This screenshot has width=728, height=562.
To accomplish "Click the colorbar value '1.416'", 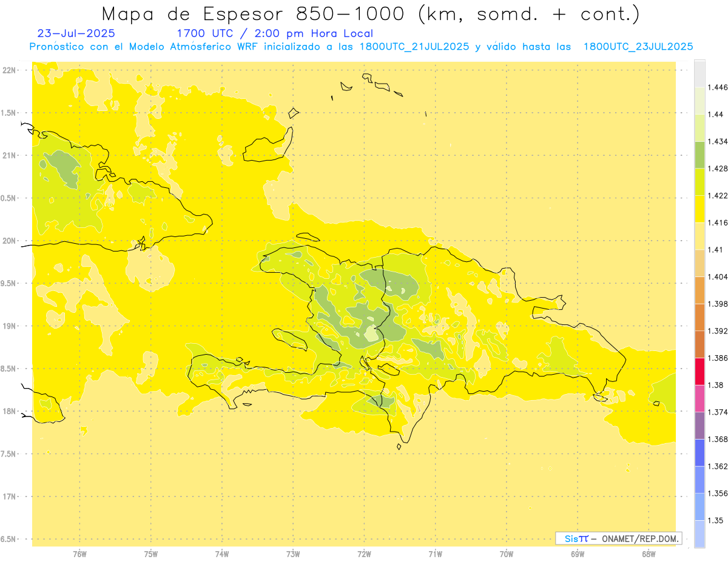I will tap(717, 223).
